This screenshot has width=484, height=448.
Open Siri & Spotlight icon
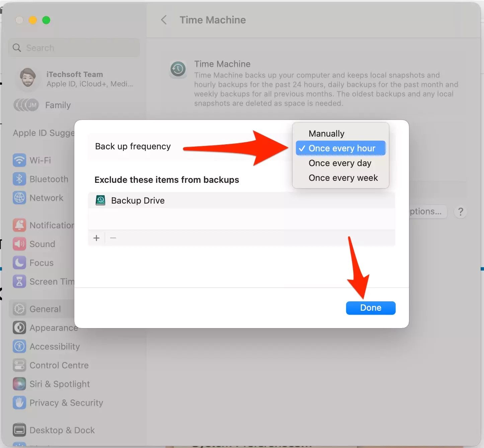[x=19, y=384]
